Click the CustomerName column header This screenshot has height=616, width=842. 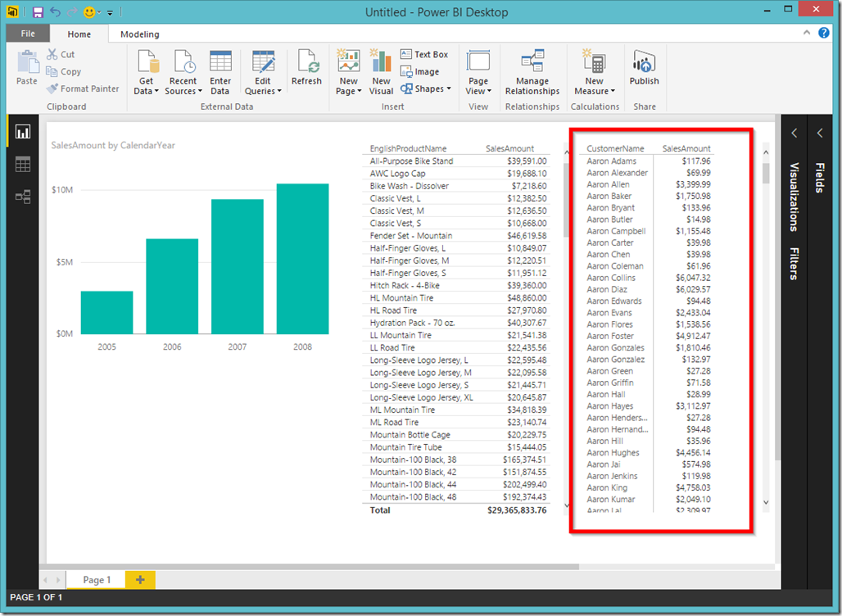coord(615,149)
